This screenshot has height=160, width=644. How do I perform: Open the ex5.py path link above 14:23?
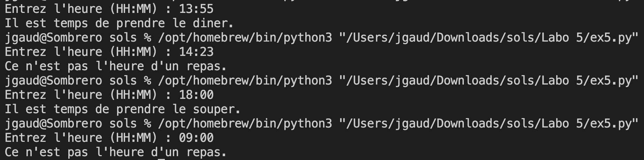489,37
